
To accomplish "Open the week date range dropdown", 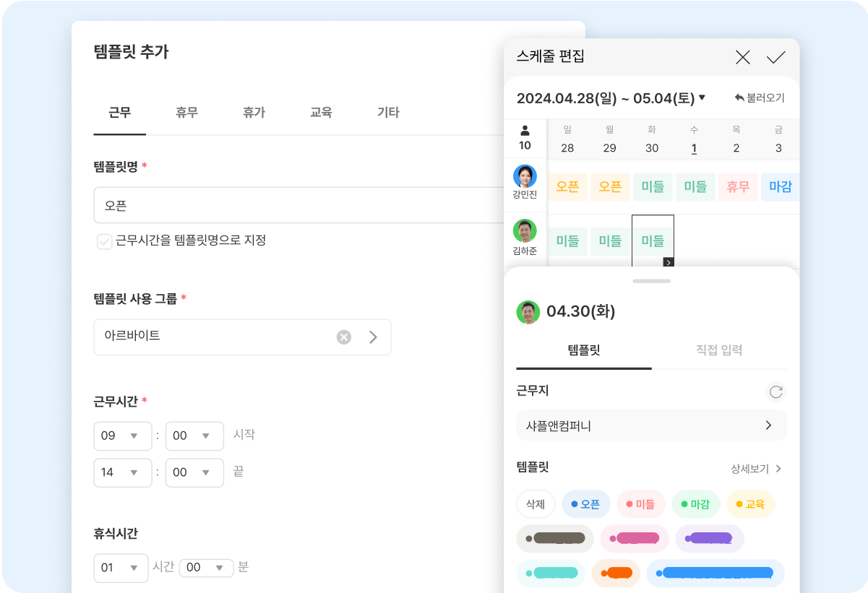I will tap(611, 98).
